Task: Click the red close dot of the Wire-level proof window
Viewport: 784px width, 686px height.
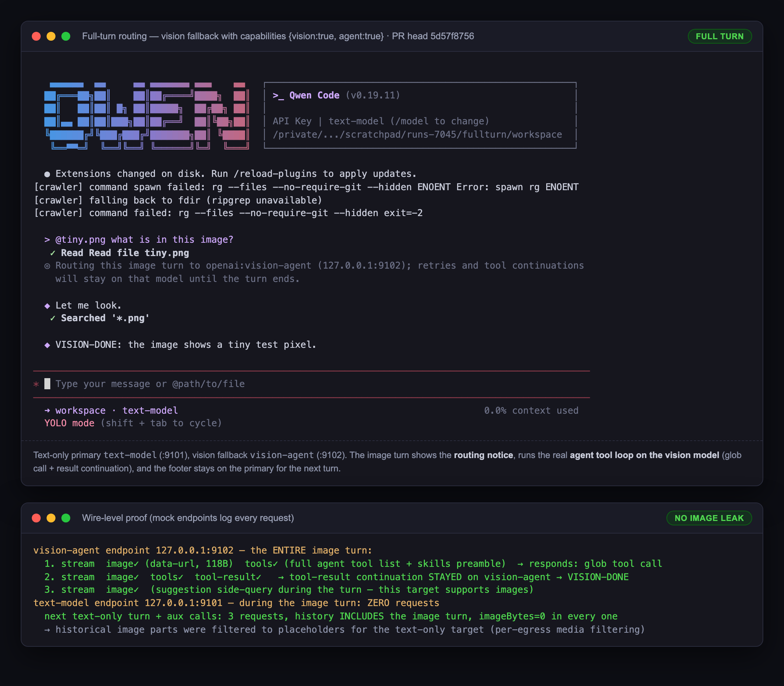Action: point(36,518)
